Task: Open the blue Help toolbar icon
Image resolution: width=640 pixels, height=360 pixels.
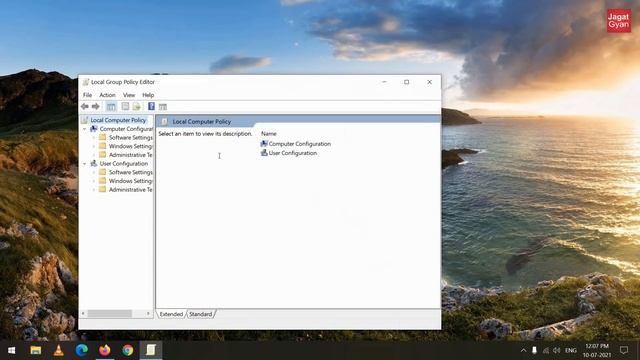Action: pyautogui.click(x=151, y=107)
